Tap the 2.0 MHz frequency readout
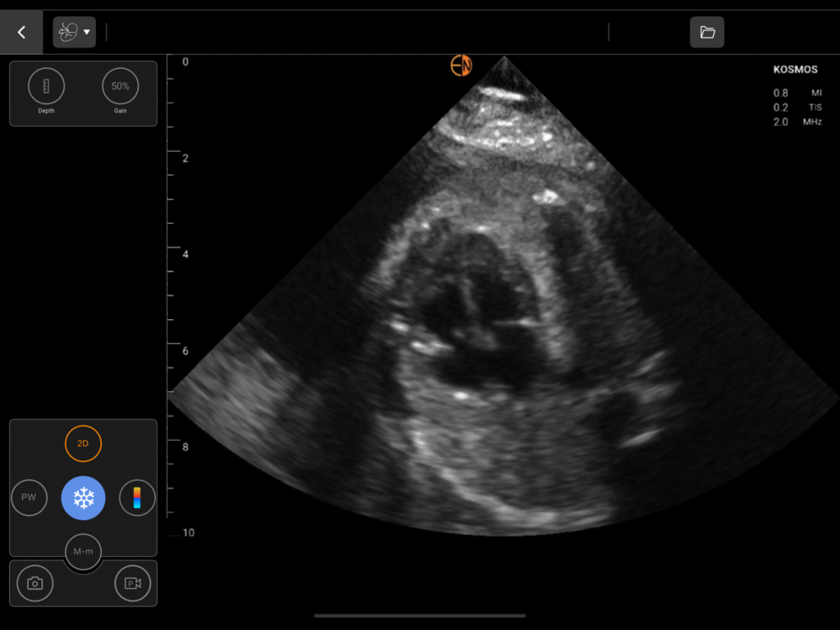840x630 pixels. coord(797,122)
